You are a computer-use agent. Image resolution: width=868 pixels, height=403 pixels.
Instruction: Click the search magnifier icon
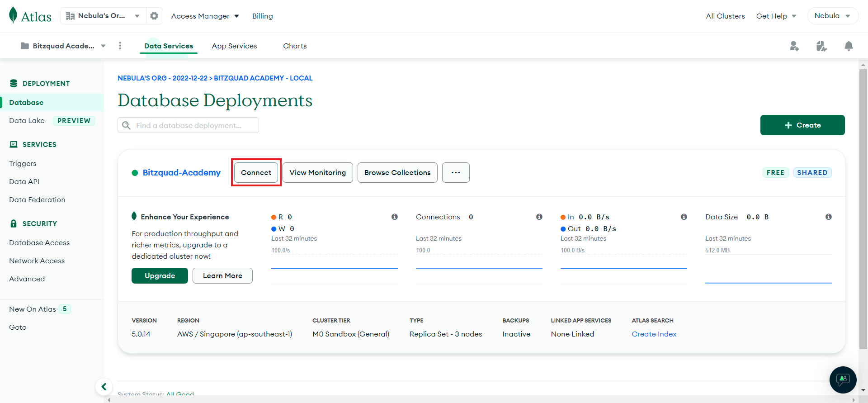coord(127,125)
